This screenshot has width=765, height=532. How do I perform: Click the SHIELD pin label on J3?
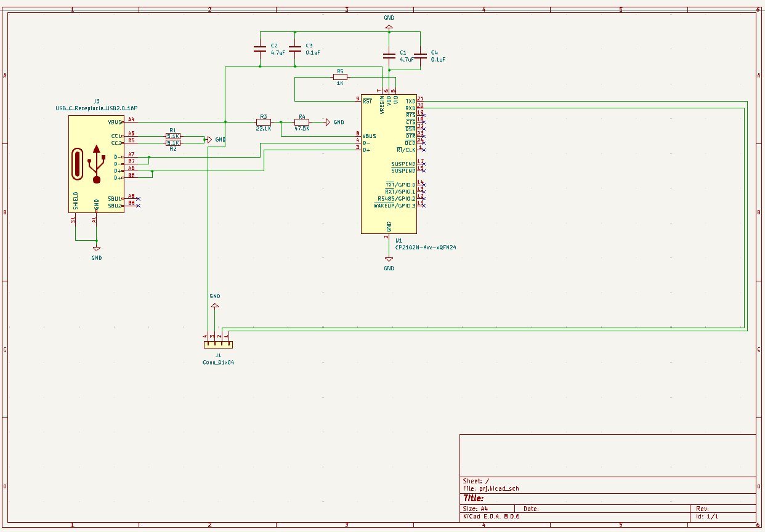pyautogui.click(x=76, y=201)
